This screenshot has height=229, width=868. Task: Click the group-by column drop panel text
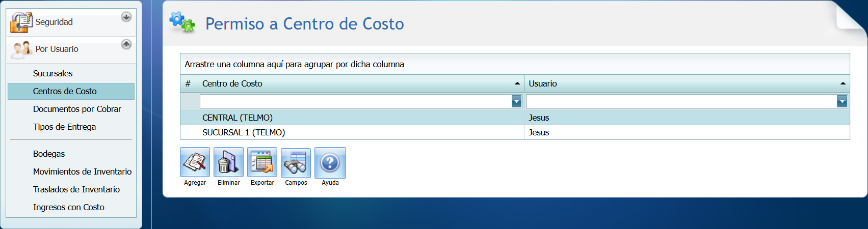point(294,64)
